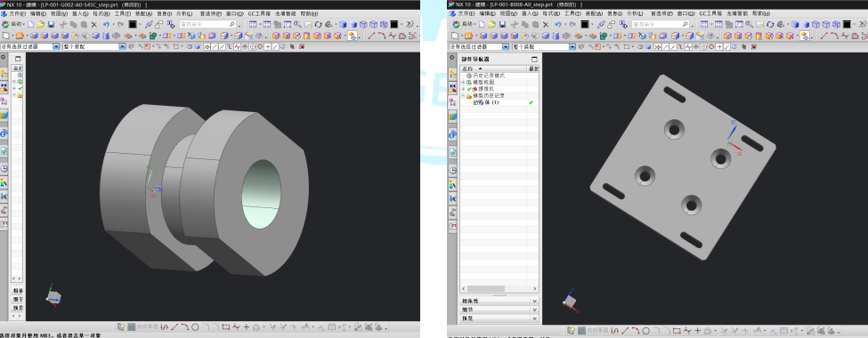Toggle the 体 (1) body checkbox in navigator
The width and height of the screenshot is (868, 338).
(476, 102)
